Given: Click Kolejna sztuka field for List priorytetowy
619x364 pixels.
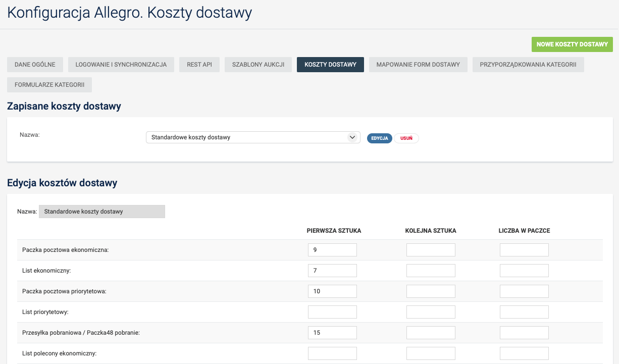Looking at the screenshot, I should pyautogui.click(x=431, y=312).
